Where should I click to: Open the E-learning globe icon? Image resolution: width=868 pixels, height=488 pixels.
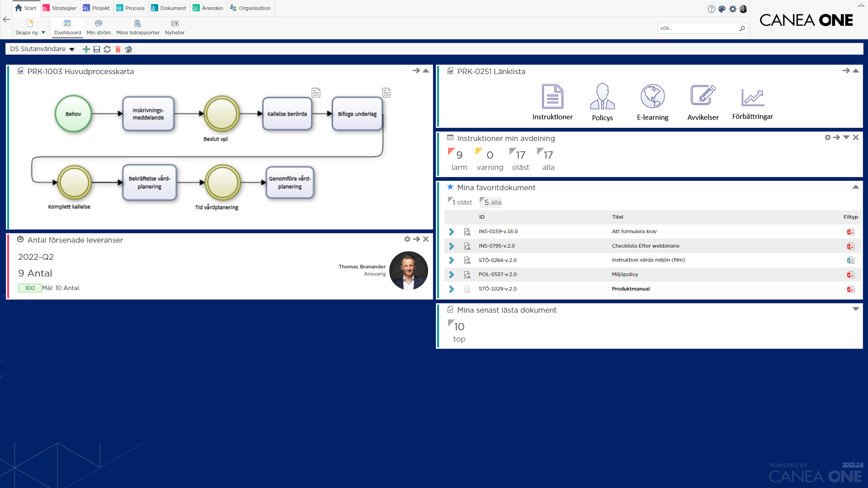pyautogui.click(x=652, y=96)
